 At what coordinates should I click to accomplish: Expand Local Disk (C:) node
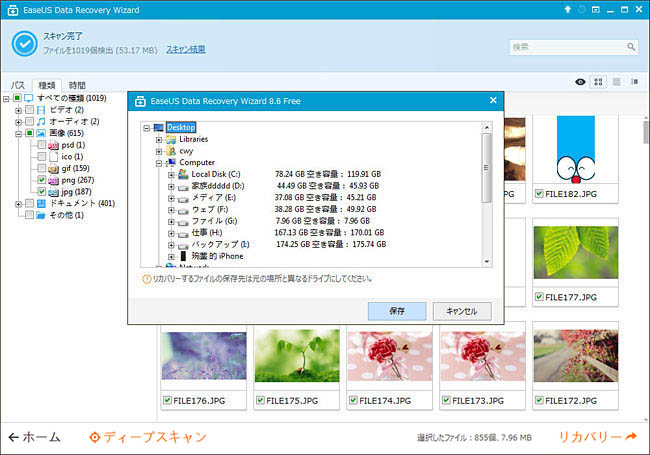point(171,175)
